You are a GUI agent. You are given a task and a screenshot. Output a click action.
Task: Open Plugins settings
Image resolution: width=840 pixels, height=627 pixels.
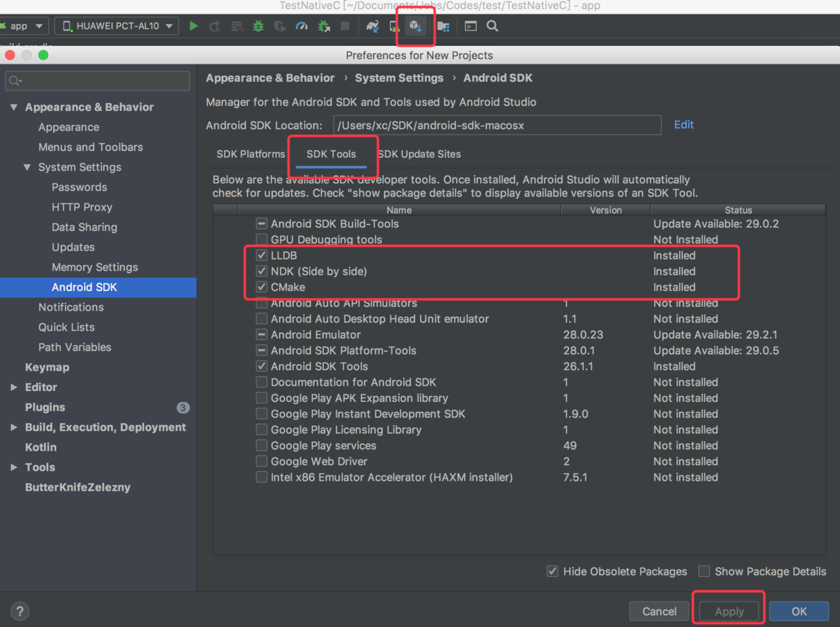pos(45,407)
